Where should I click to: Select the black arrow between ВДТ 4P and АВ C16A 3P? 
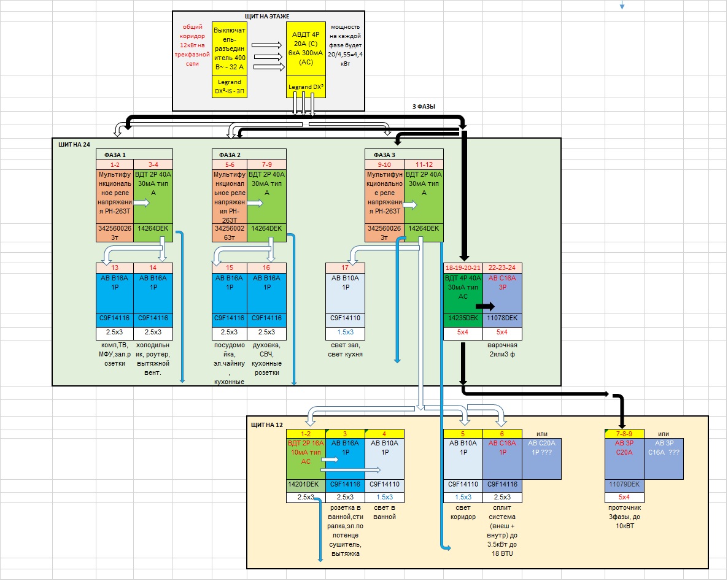click(485, 306)
